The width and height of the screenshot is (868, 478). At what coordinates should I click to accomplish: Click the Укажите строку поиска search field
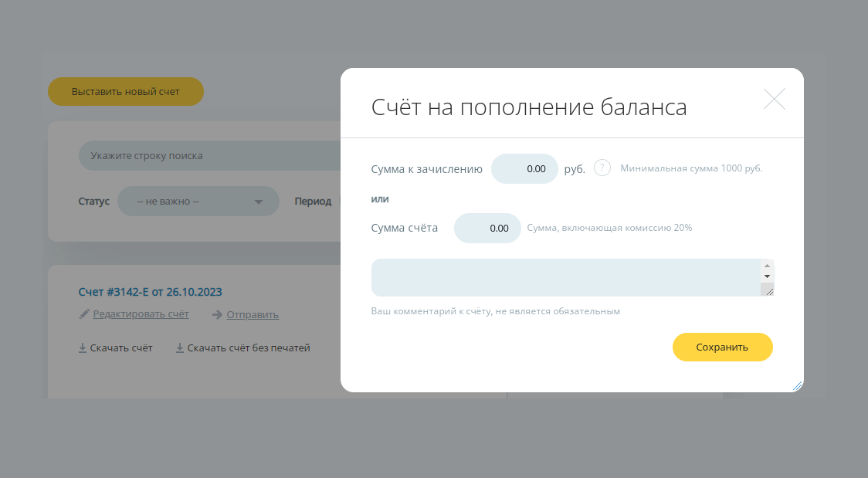209,155
